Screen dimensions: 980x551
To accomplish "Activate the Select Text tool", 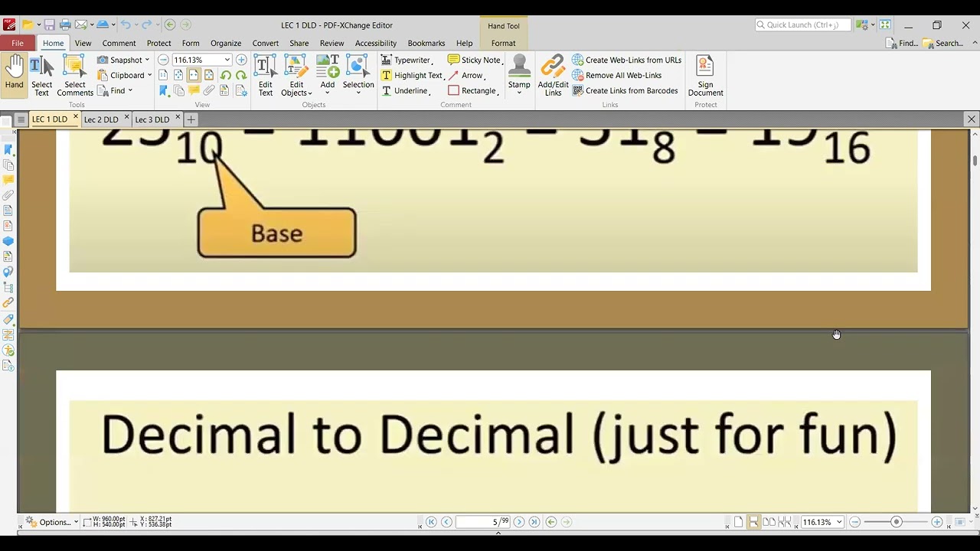I will point(41,75).
